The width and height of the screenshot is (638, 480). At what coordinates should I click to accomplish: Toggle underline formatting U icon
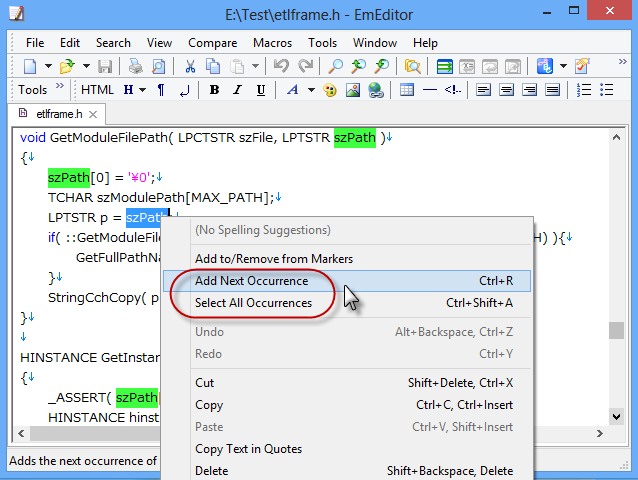(x=261, y=90)
